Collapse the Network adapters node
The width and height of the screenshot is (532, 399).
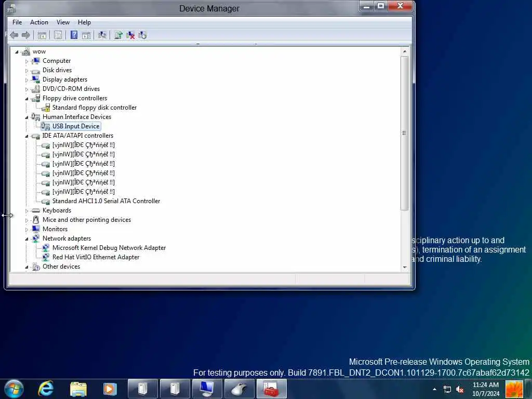coord(27,239)
